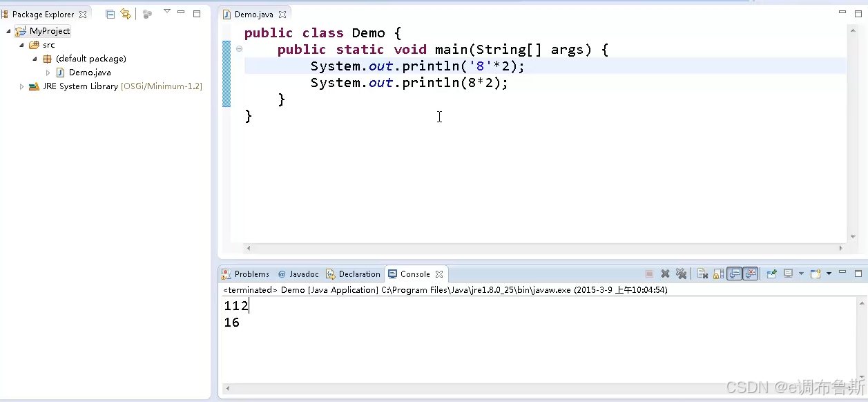Select MyProject in the tree
Viewport: 868px width, 402px height.
point(49,31)
